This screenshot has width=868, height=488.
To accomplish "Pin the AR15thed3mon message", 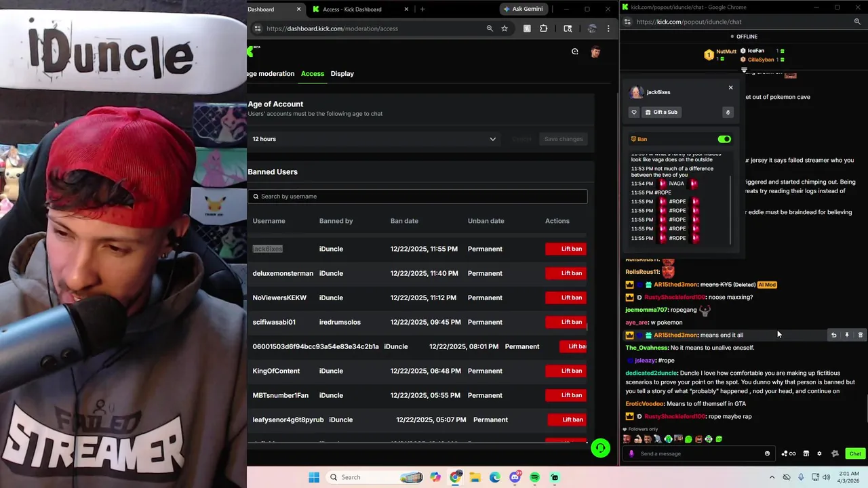I will point(847,335).
